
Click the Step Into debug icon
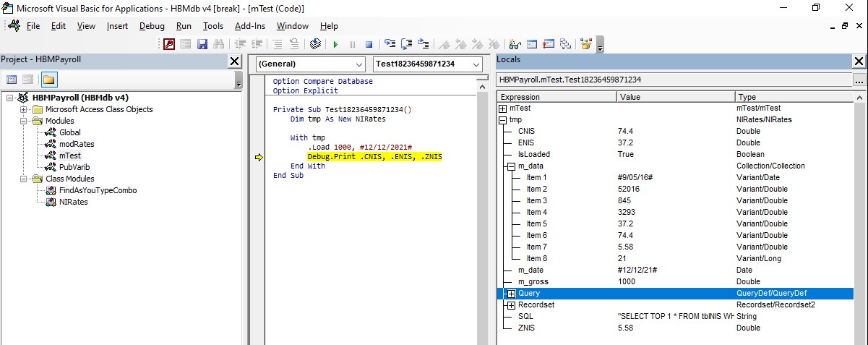tap(390, 44)
